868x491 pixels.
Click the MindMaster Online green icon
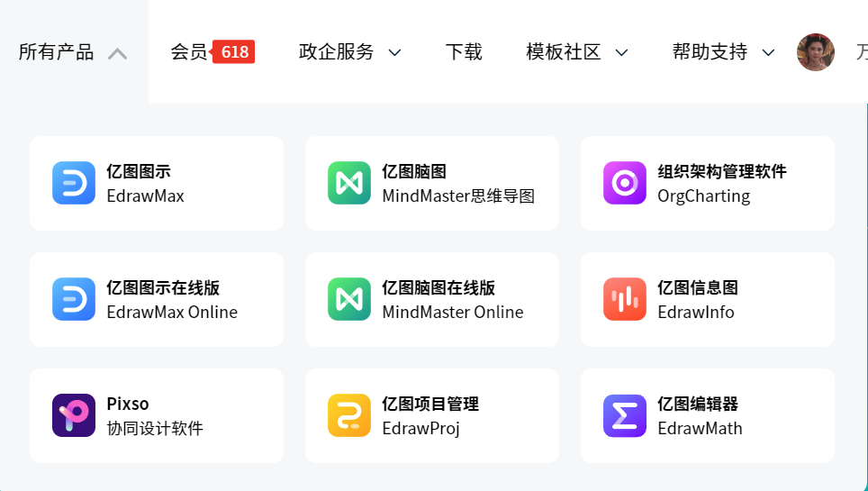pyautogui.click(x=349, y=299)
